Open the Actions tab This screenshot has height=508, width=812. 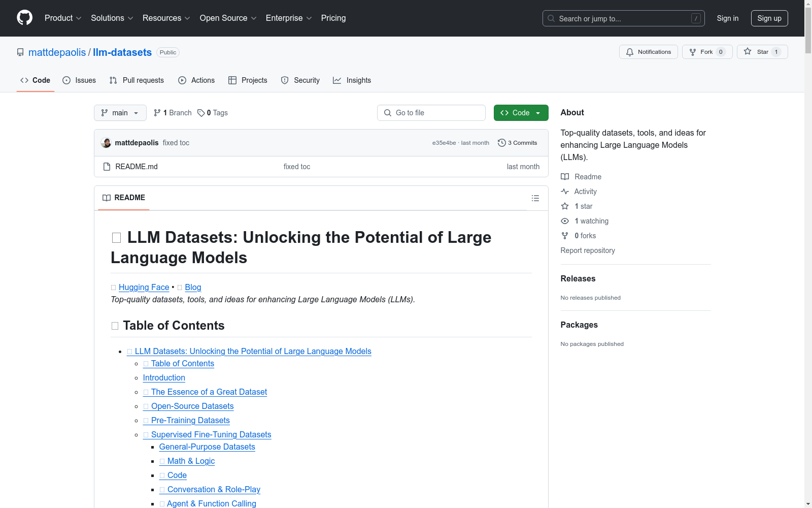click(196, 80)
